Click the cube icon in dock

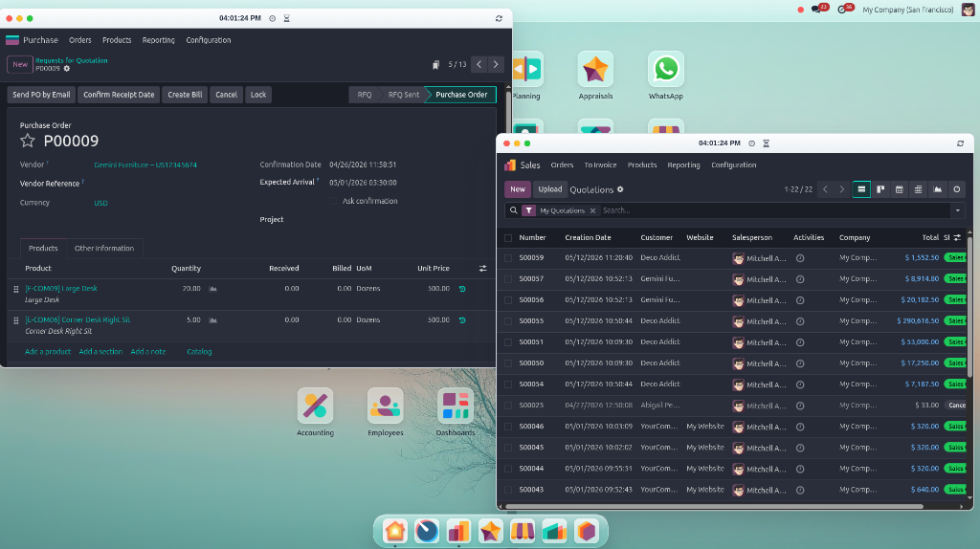587,531
